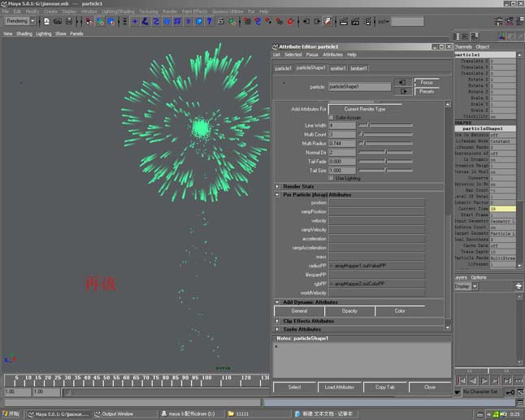
Task: Toggle the Use Lighting checkbox
Action: coord(331,179)
